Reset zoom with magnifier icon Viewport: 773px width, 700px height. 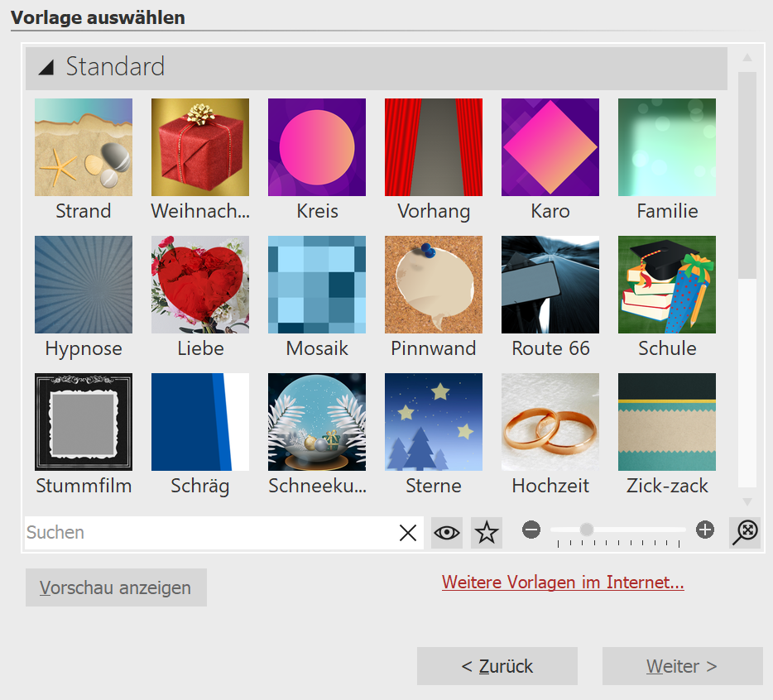point(745,532)
